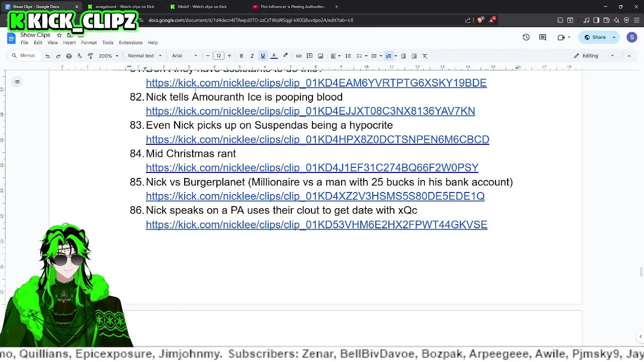Open the browser extensions puzzle icon
The height and width of the screenshot is (362, 644).
coord(560,20)
